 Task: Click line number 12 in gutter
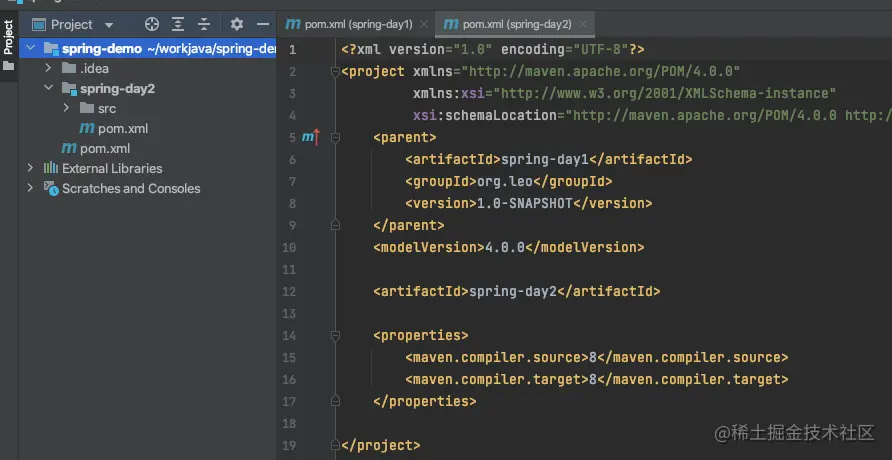(290, 292)
